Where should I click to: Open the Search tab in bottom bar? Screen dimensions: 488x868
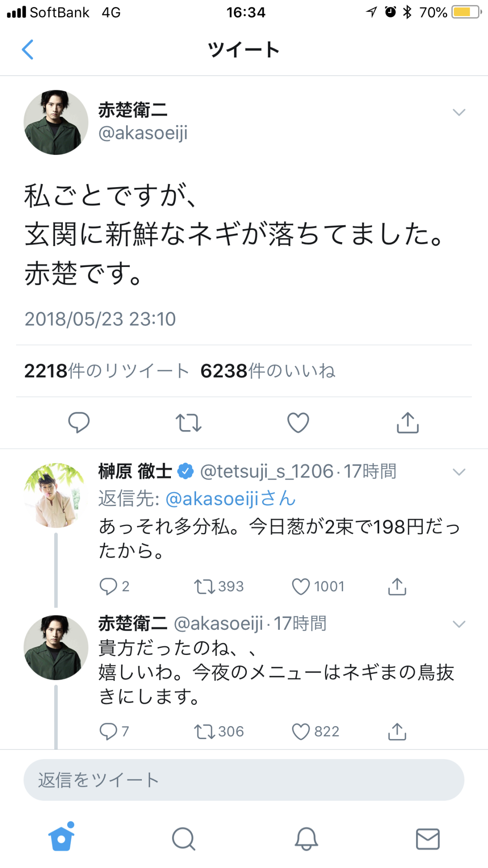[x=183, y=838]
